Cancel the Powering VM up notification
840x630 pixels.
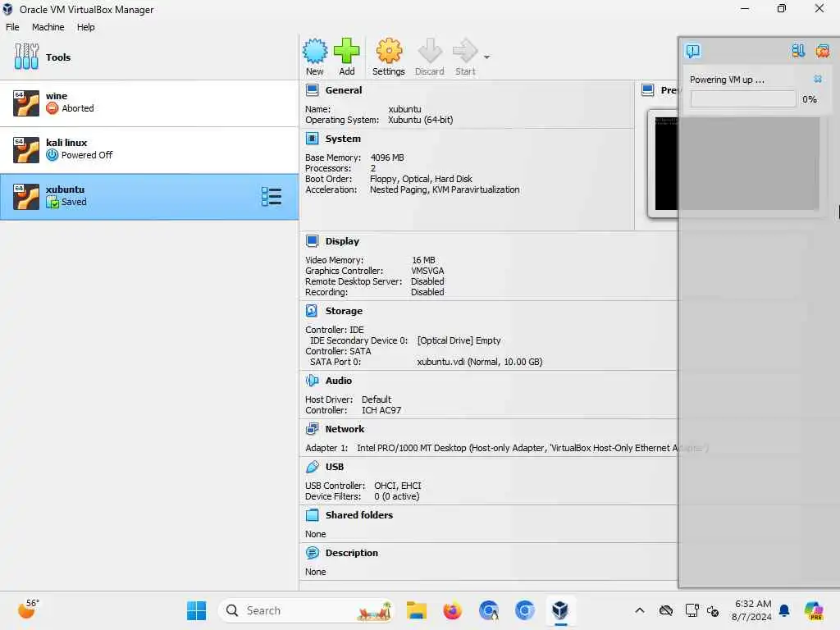(818, 79)
